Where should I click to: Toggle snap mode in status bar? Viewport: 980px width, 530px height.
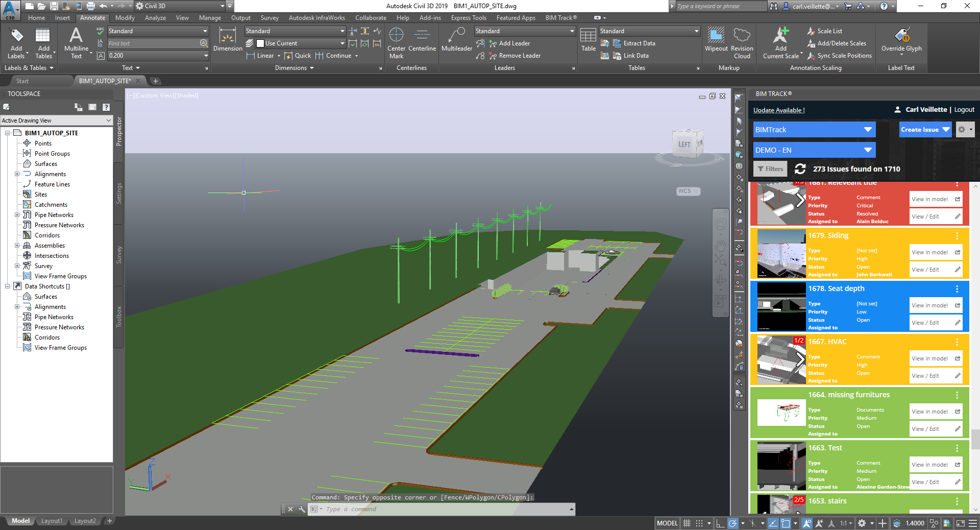click(699, 523)
